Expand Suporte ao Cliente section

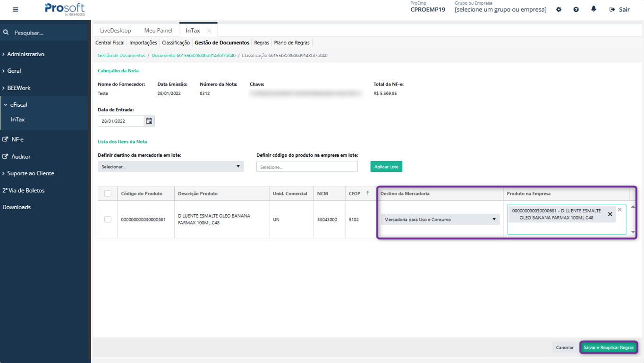28,173
